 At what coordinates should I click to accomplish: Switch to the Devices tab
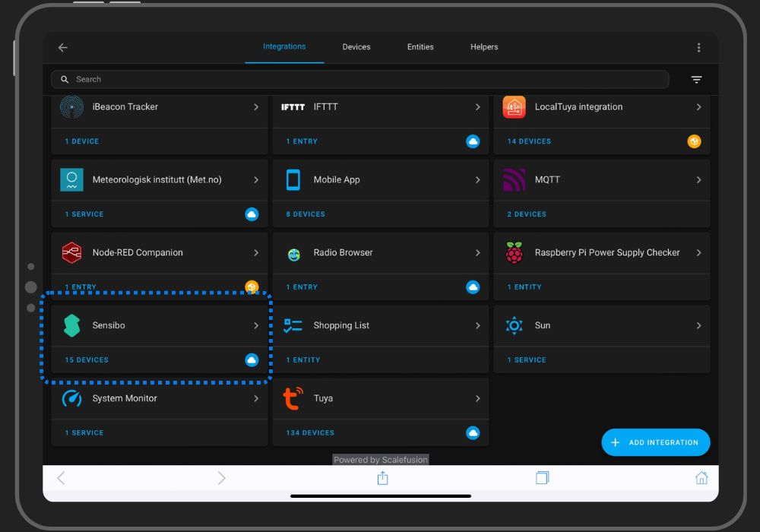coord(356,46)
